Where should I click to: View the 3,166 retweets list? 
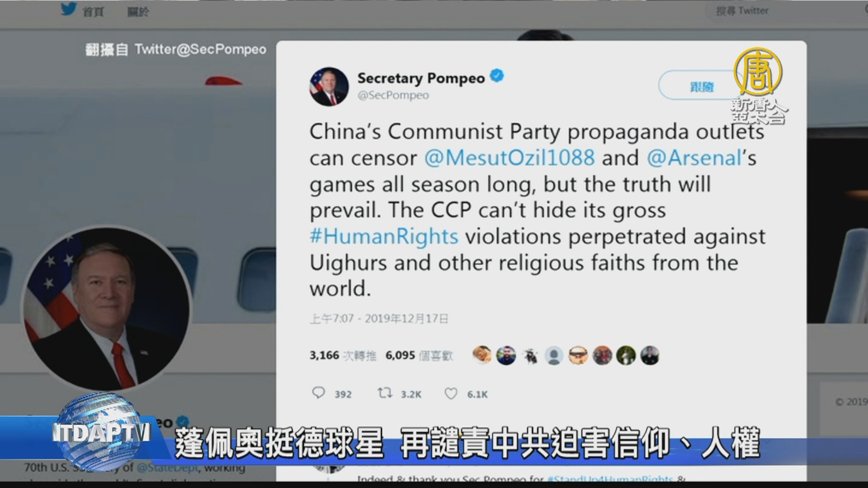343,356
